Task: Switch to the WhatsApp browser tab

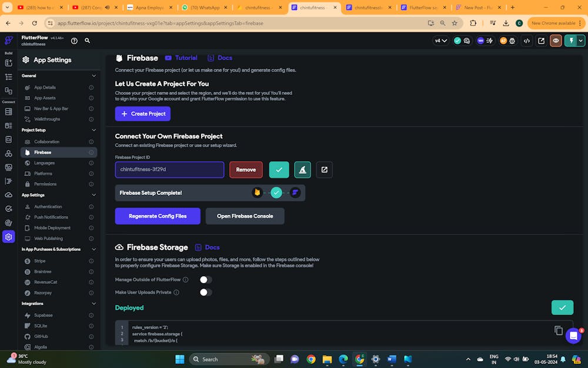Action: coord(205,8)
